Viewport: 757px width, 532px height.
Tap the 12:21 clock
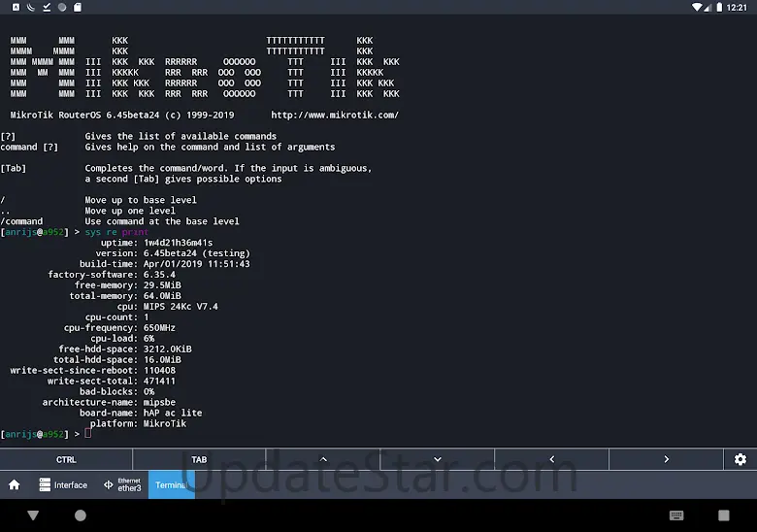(x=737, y=7)
